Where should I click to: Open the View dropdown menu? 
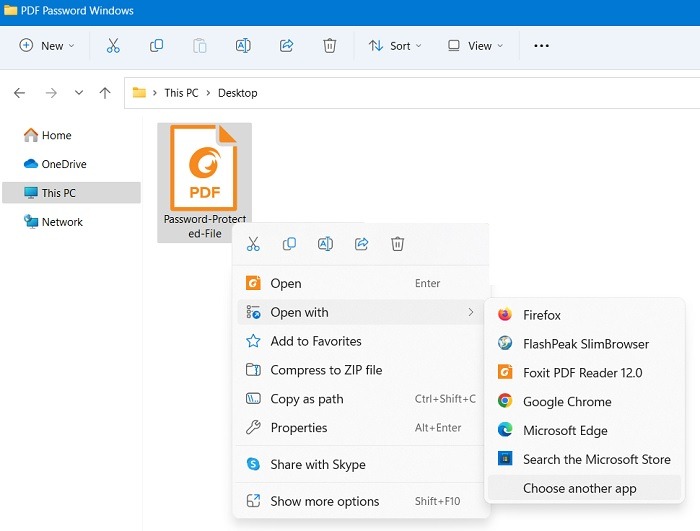(x=475, y=46)
